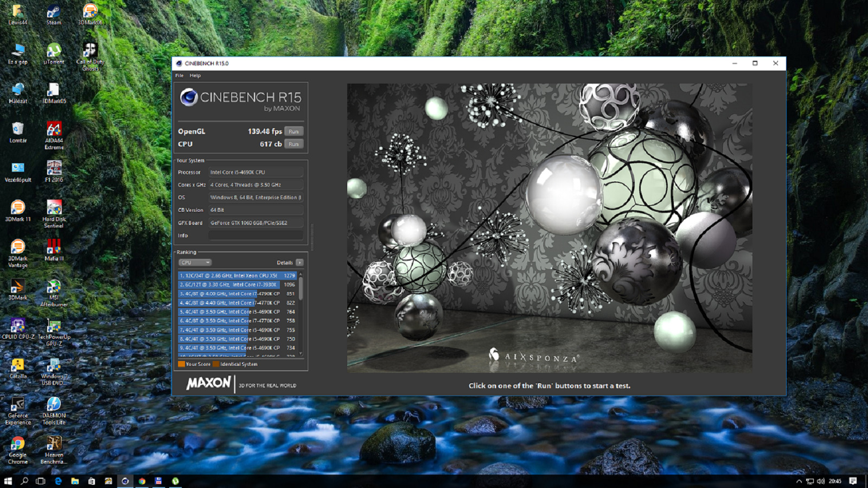Click the side panel resize grip handle
This screenshot has width=868, height=488.
coord(312,237)
